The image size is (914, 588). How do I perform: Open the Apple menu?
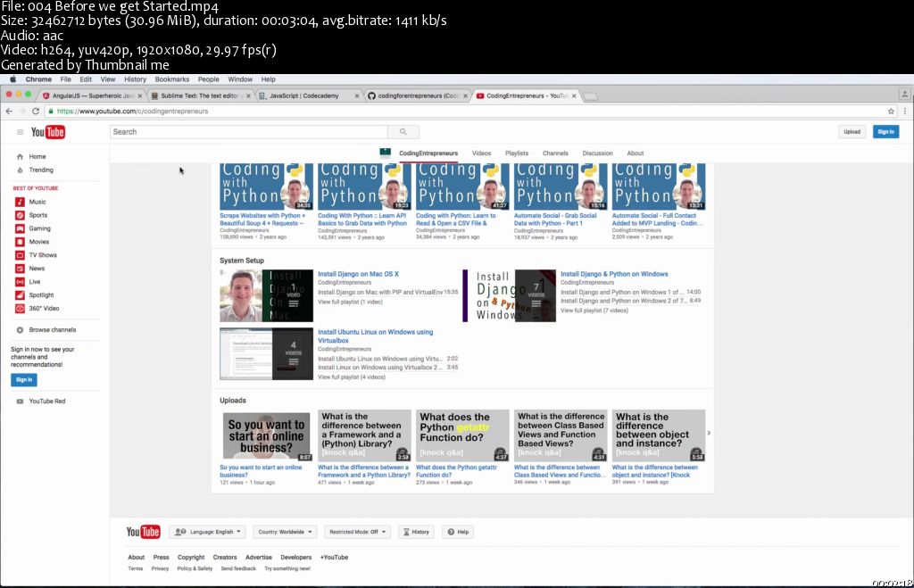[12, 79]
